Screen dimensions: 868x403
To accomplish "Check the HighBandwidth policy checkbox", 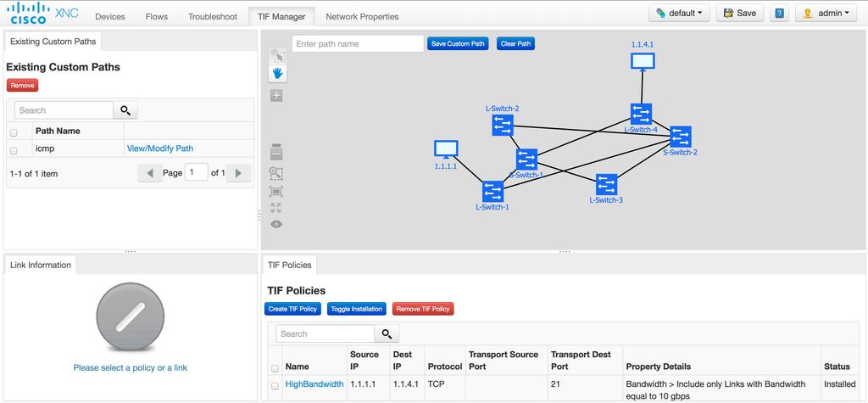I will [275, 386].
